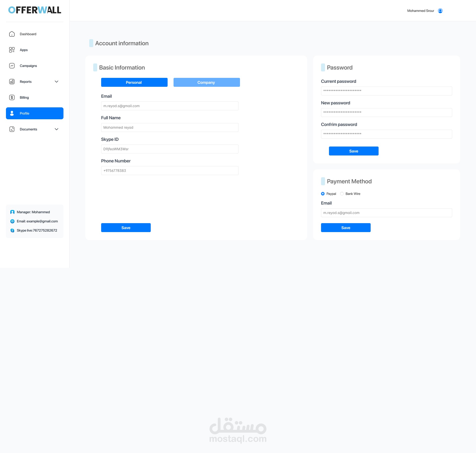Open the Profile menu item

(35, 113)
